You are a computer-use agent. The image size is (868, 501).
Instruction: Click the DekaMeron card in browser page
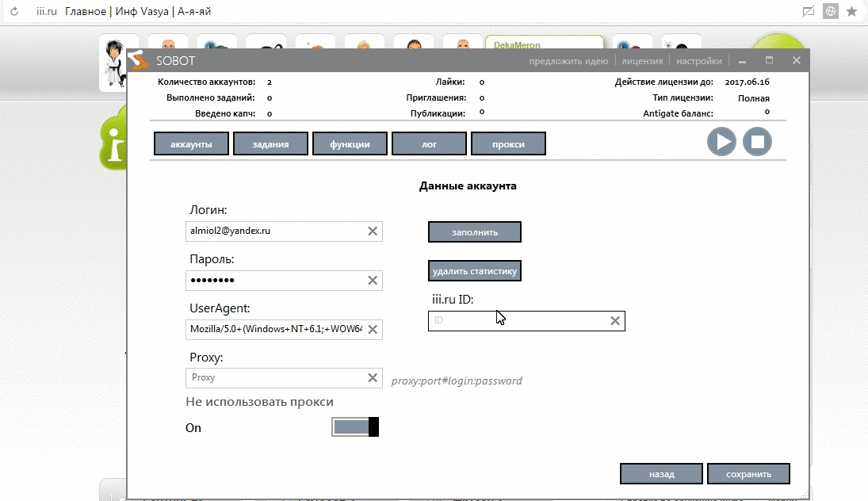[x=544, y=43]
